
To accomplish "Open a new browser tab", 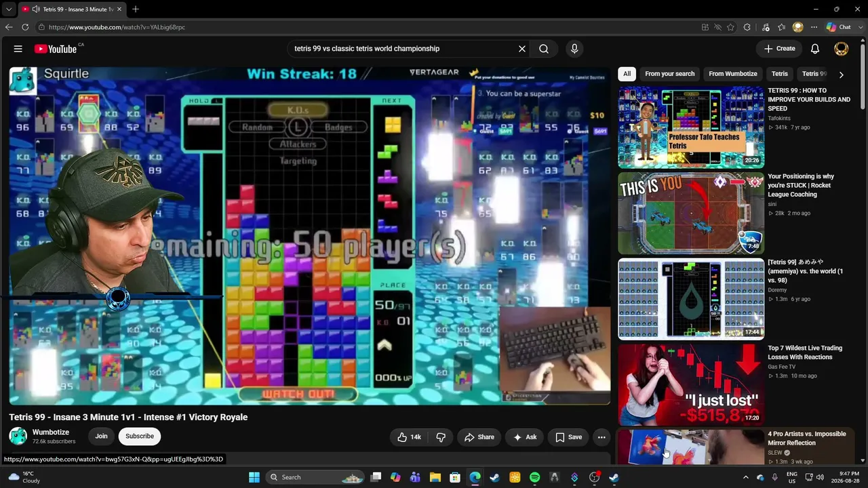I will [x=136, y=9].
